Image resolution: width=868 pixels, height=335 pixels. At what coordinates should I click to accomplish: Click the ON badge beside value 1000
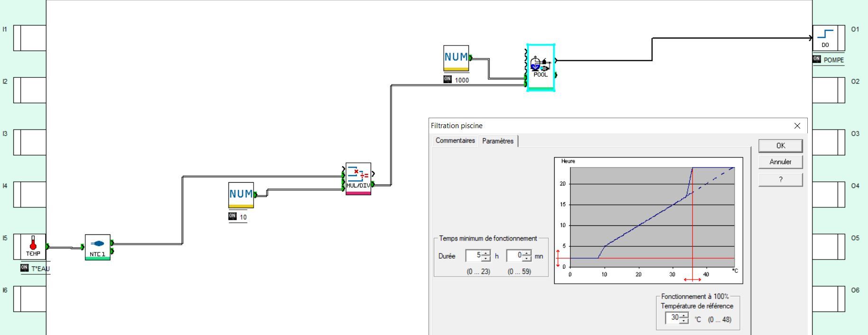pyautogui.click(x=448, y=79)
